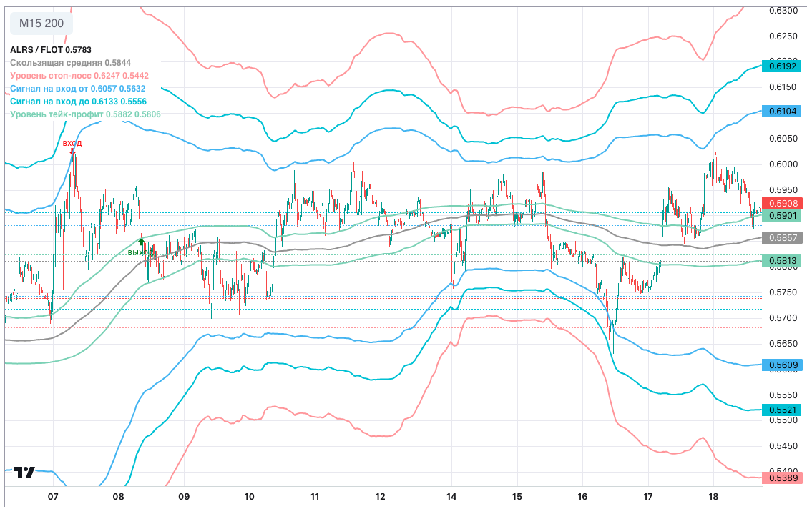
Task: Click the pink 0.5389 stop-loss label
Action: coord(783,478)
